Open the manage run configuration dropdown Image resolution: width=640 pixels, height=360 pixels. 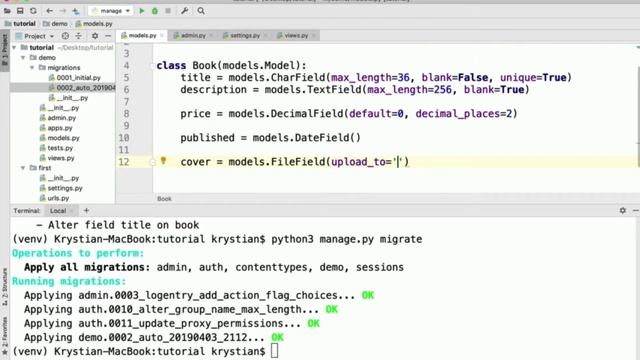pos(111,11)
